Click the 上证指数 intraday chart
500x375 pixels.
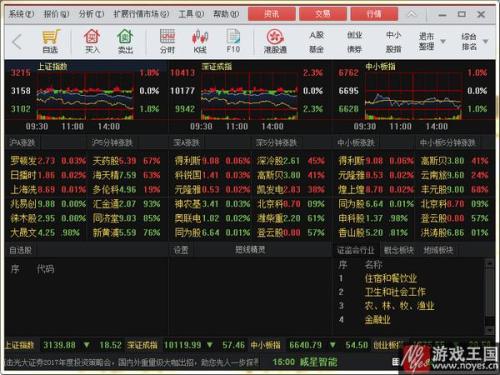coord(85,95)
